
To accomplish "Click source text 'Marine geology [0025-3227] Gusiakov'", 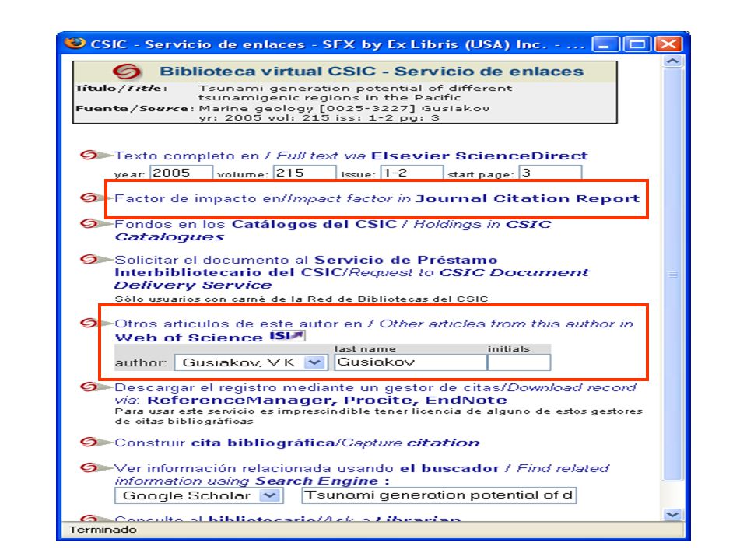I will [344, 109].
